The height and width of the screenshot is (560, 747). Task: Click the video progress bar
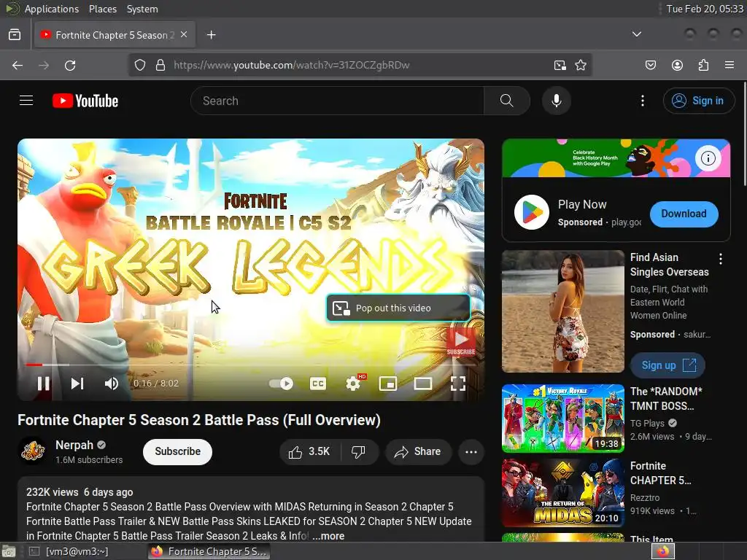point(251,365)
